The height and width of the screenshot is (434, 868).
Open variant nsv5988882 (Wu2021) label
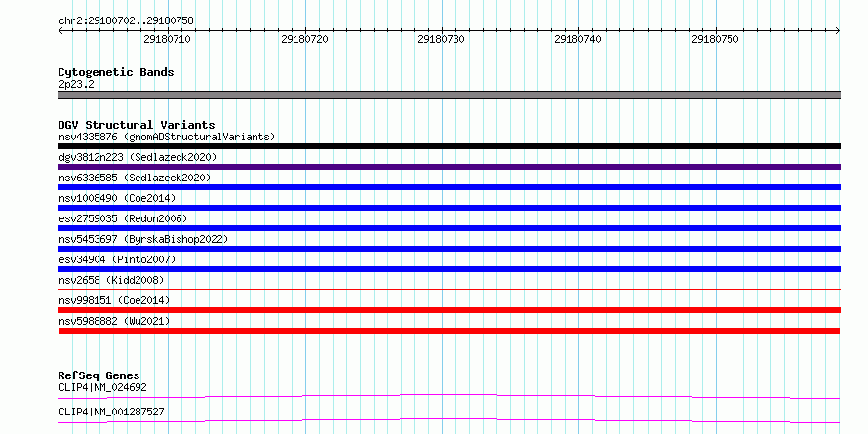click(114, 321)
